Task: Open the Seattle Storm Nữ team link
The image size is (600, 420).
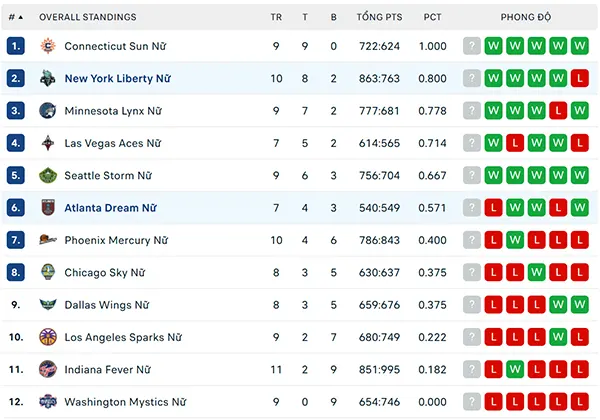Action: point(108,176)
